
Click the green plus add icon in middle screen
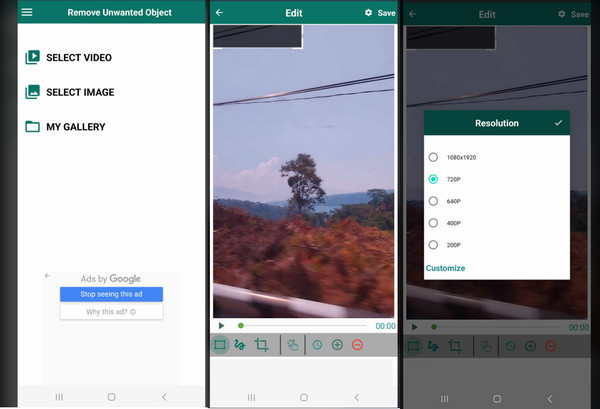pos(337,345)
